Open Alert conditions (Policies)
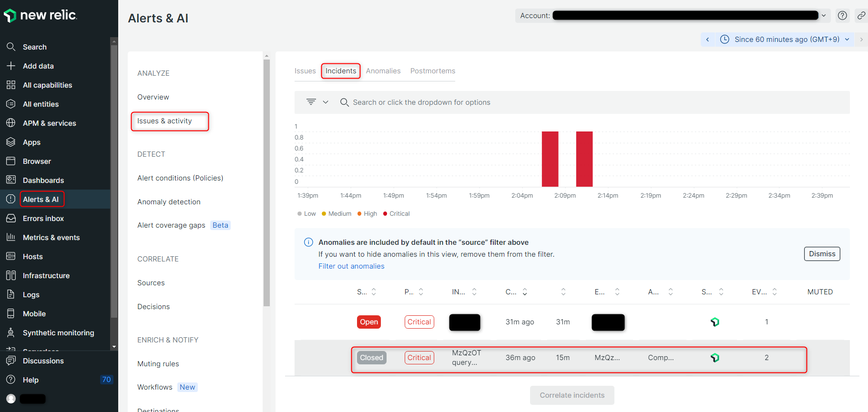 [x=180, y=178]
